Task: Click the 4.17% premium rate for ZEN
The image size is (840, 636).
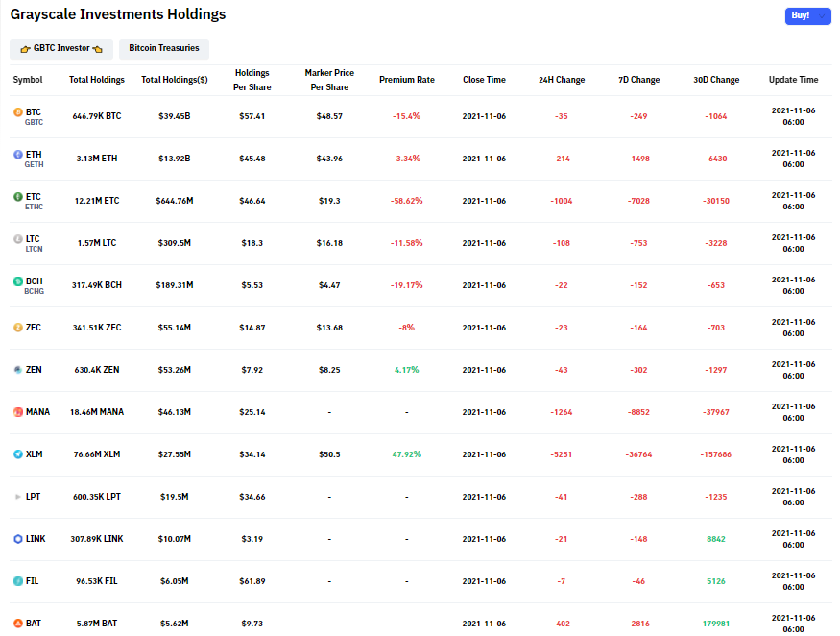Action: [x=407, y=370]
